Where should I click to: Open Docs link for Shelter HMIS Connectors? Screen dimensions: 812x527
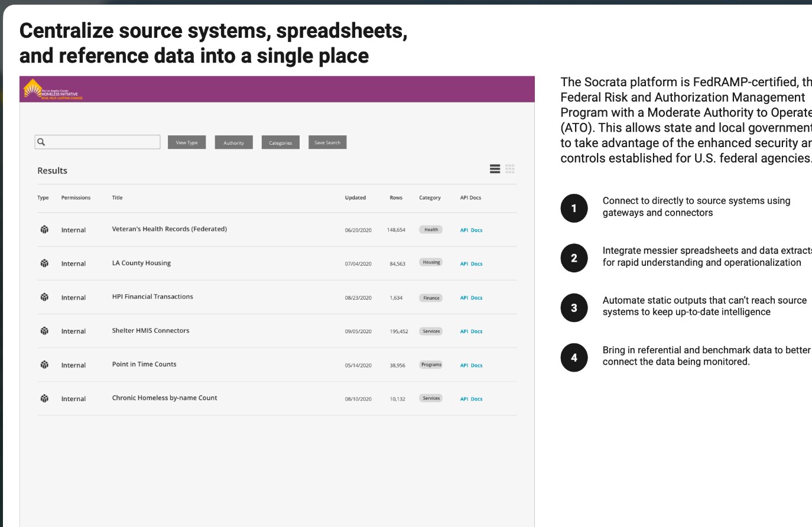(x=476, y=331)
